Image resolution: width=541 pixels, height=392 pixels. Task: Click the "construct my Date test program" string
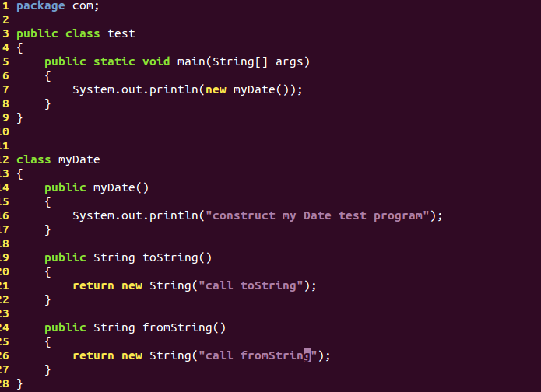click(x=318, y=215)
